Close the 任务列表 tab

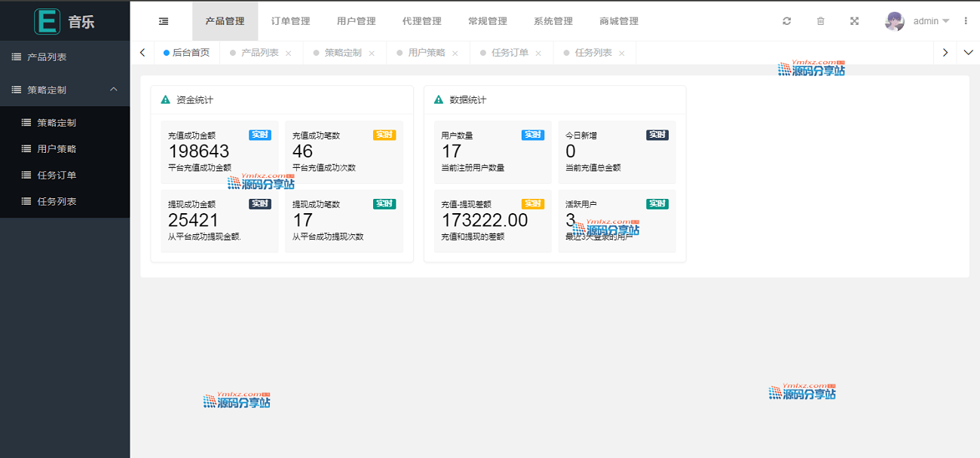click(622, 53)
